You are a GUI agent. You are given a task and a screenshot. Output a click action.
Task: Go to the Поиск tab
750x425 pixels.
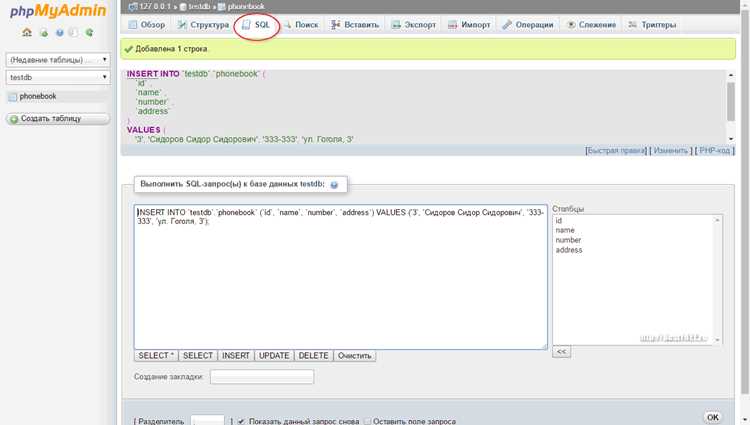coord(301,24)
